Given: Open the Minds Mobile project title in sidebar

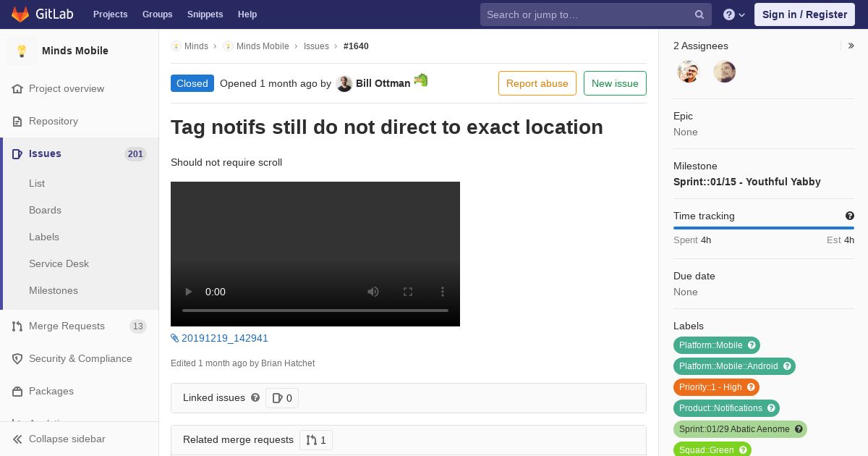Looking at the screenshot, I should click(x=75, y=51).
